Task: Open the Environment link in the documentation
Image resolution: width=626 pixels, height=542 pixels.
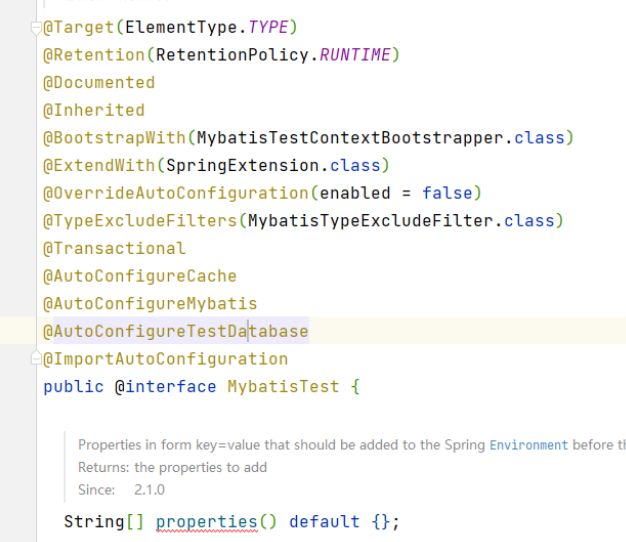Action: tap(529, 445)
